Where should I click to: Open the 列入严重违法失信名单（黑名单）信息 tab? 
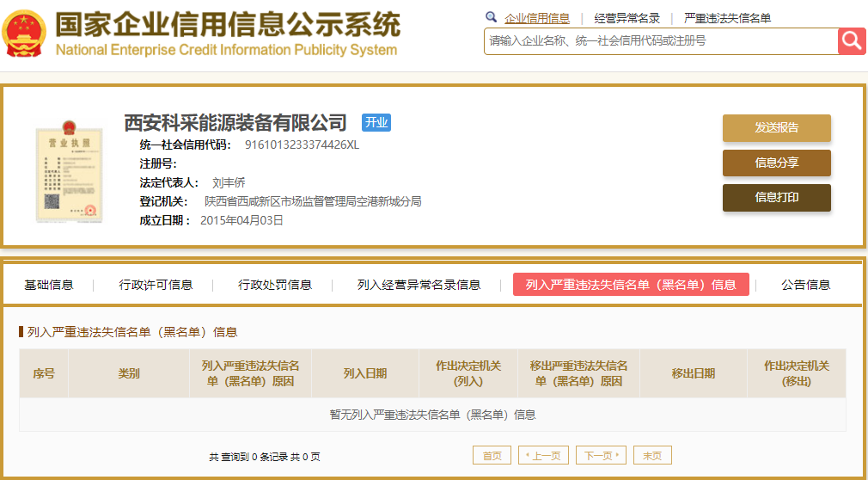[x=631, y=285]
